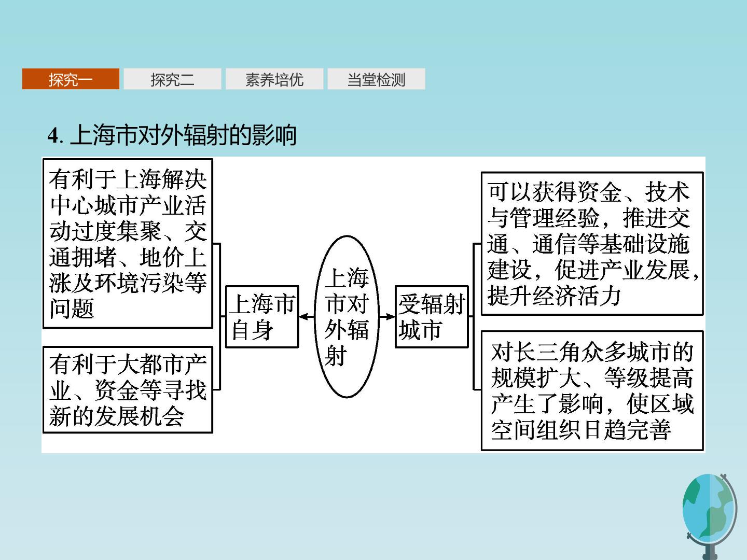Click the number 4 in heading
Image resolution: width=747 pixels, height=560 pixels.
[x=52, y=136]
